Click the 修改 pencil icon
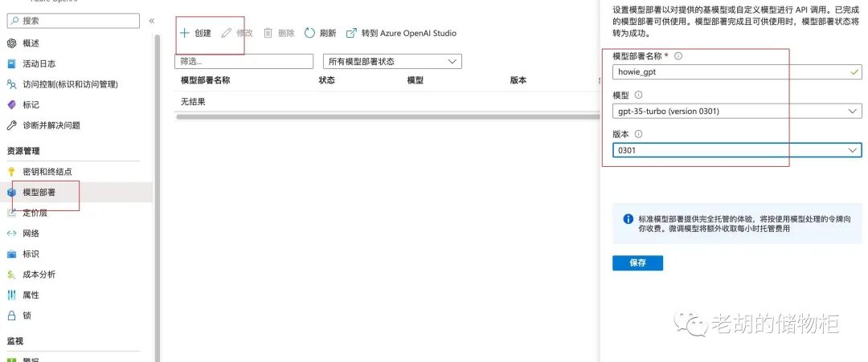 226,33
